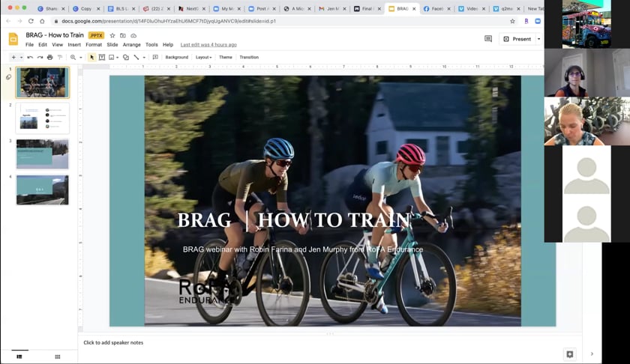
Task: Select slide 2 Agenda thumbnail
Action: point(43,118)
